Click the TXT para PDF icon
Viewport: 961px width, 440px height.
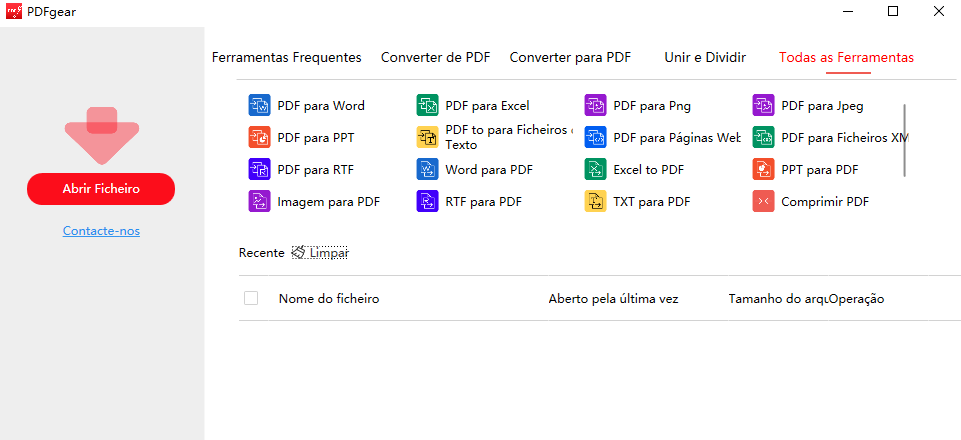[595, 201]
